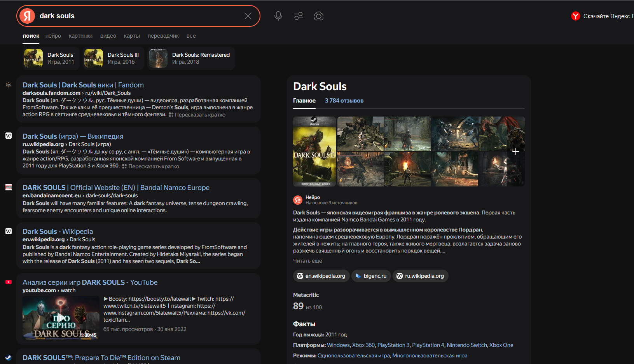The height and width of the screenshot is (364, 634).
Task: Click the Metacritic score 89
Action: [x=298, y=306]
